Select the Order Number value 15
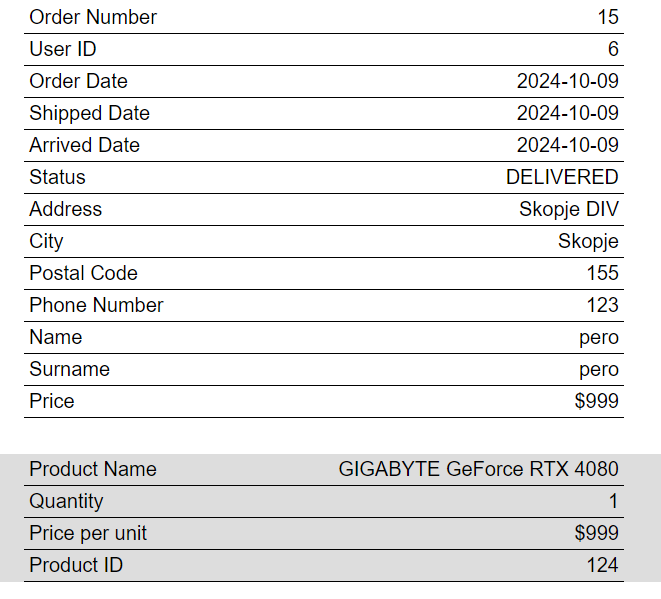 point(608,17)
